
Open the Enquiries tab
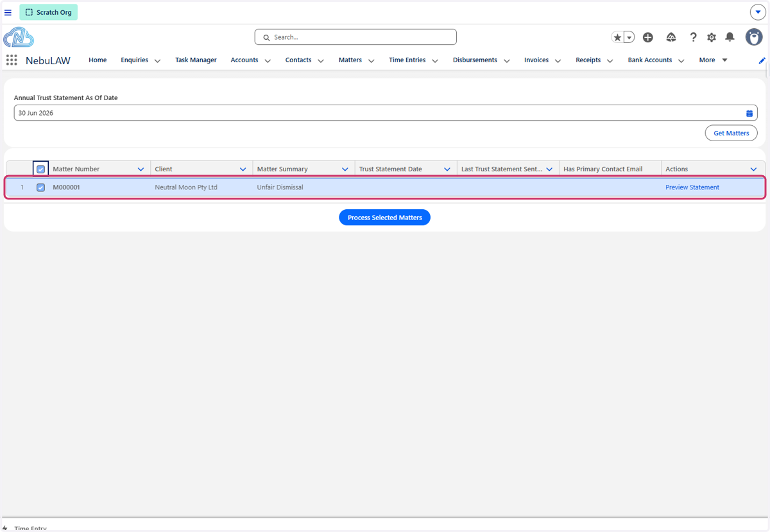(x=134, y=60)
